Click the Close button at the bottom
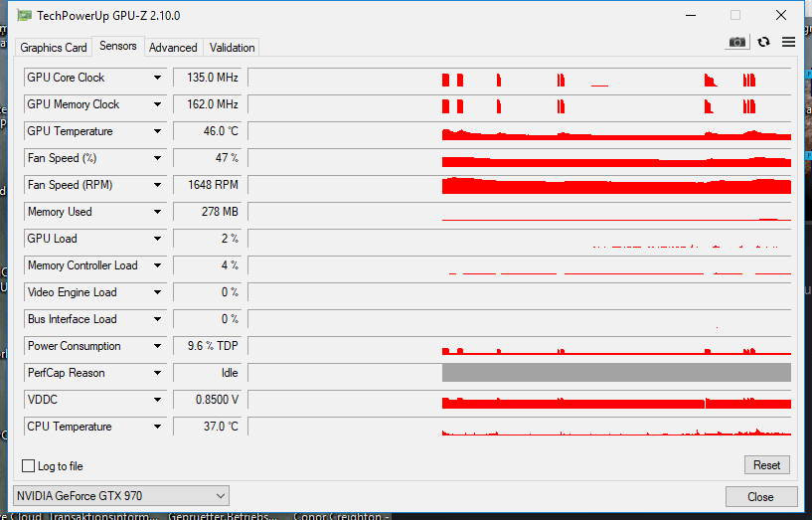 760,497
